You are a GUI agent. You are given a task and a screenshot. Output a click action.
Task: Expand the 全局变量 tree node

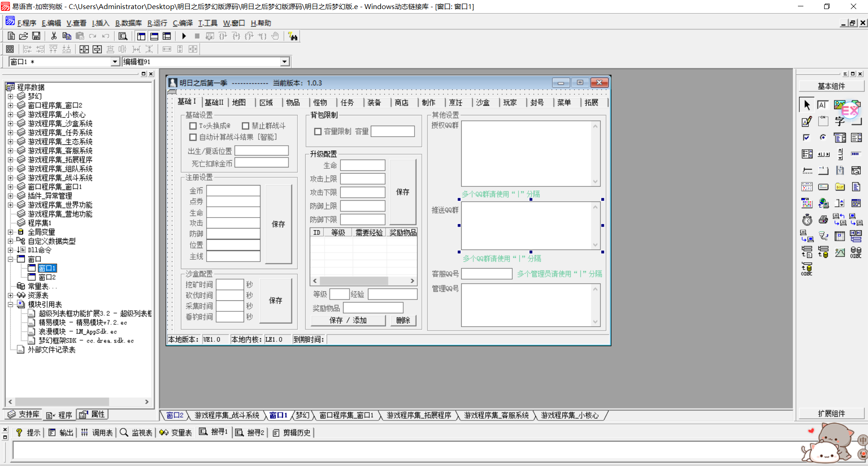pos(10,232)
